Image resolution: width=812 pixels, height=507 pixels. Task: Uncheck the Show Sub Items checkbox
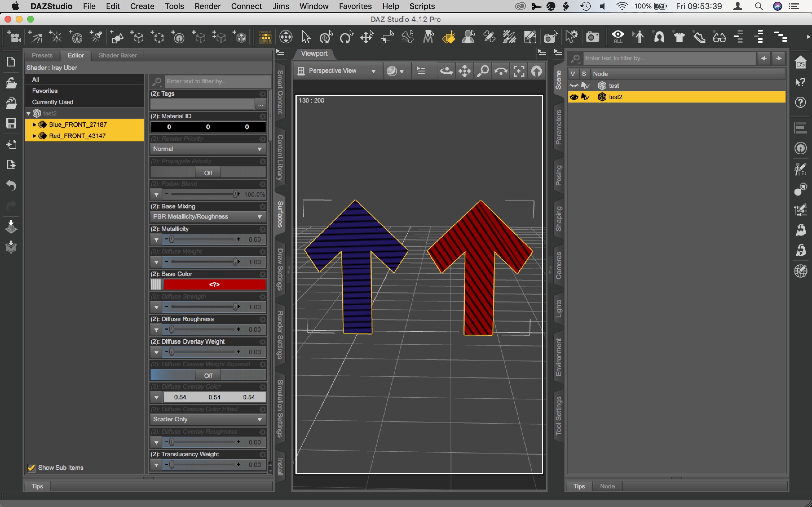(31, 468)
